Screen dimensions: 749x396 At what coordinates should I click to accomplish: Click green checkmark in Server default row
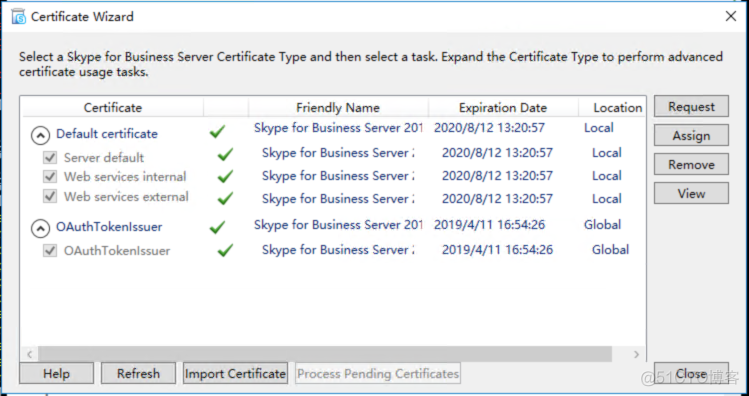tap(225, 154)
